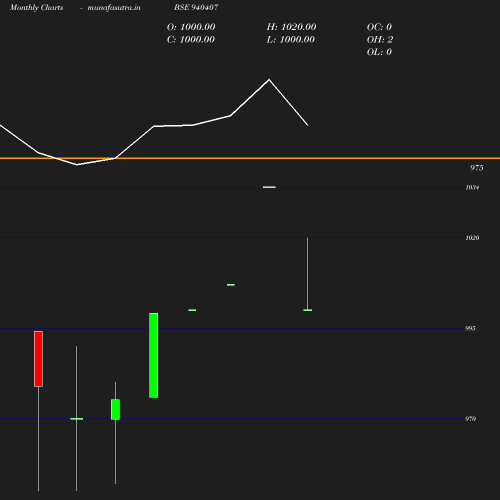
Task: Click the 970 price level label
Action: pyautogui.click(x=470, y=419)
